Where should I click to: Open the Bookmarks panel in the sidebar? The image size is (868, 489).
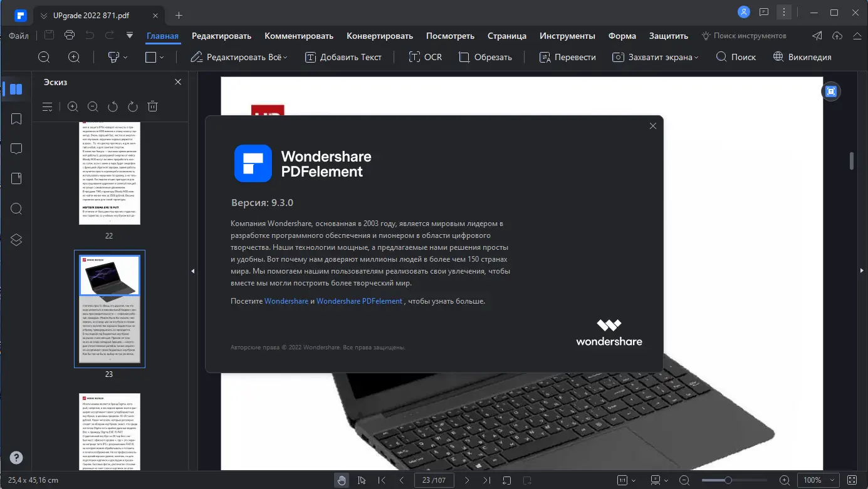16,118
